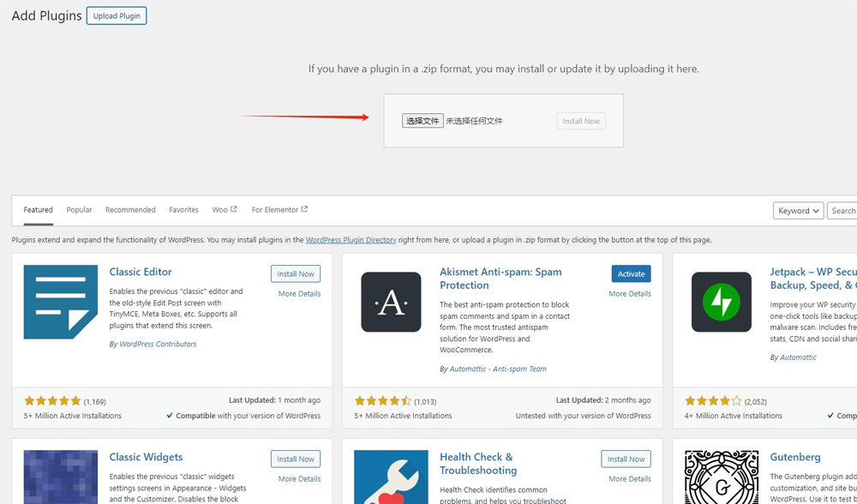
Task: Click the Install Now button in upload box
Action: click(x=581, y=122)
